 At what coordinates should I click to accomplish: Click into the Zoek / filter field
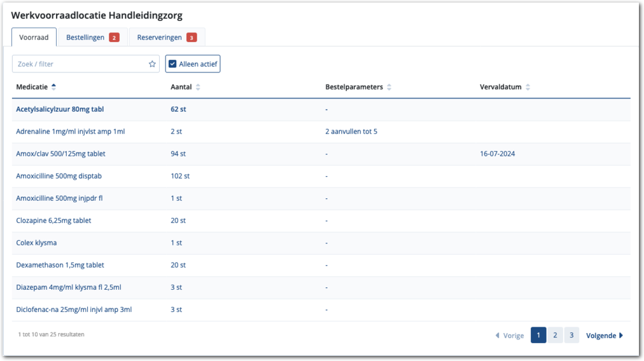pyautogui.click(x=80, y=64)
